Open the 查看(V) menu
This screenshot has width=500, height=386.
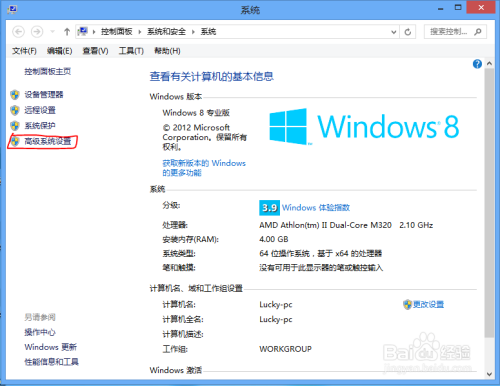(x=95, y=51)
